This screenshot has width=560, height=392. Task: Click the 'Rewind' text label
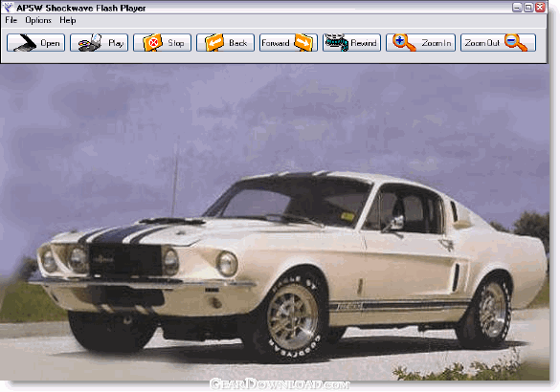[364, 43]
